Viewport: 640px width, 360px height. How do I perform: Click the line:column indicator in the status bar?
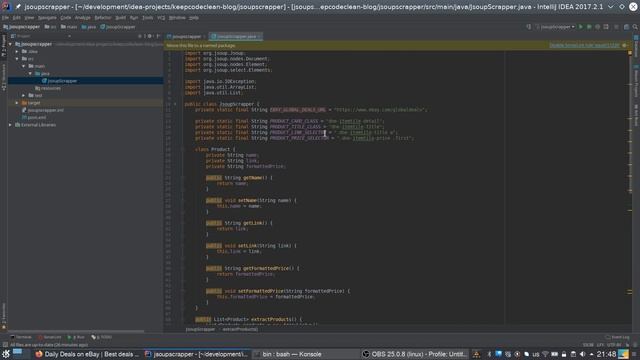(x=588, y=345)
